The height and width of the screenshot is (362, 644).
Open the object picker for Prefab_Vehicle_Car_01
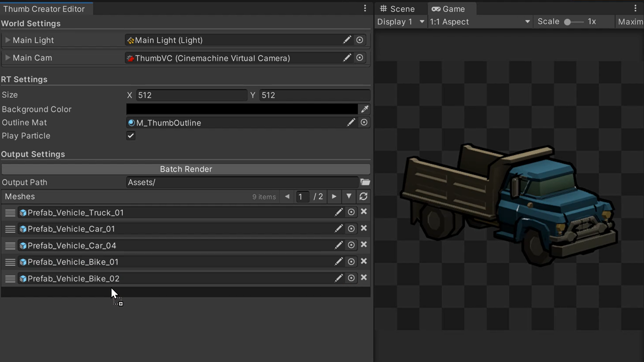pos(351,229)
